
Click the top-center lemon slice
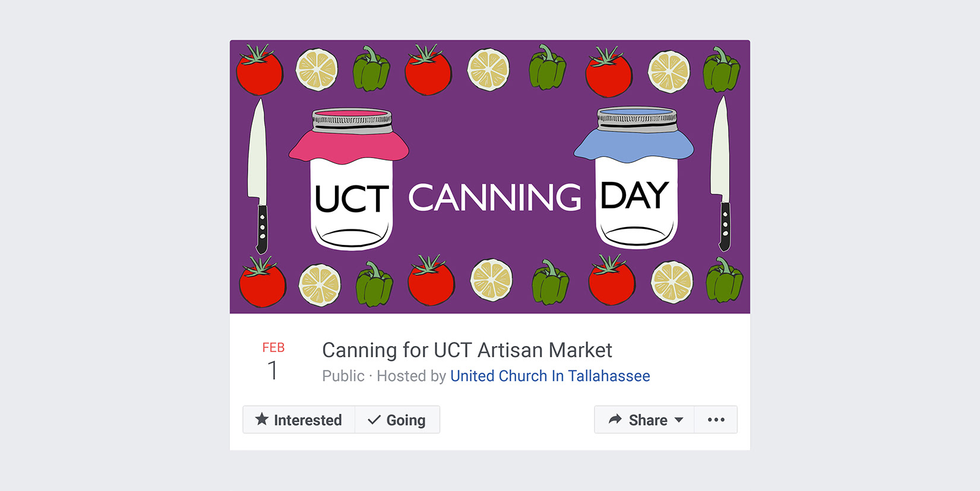(x=488, y=70)
